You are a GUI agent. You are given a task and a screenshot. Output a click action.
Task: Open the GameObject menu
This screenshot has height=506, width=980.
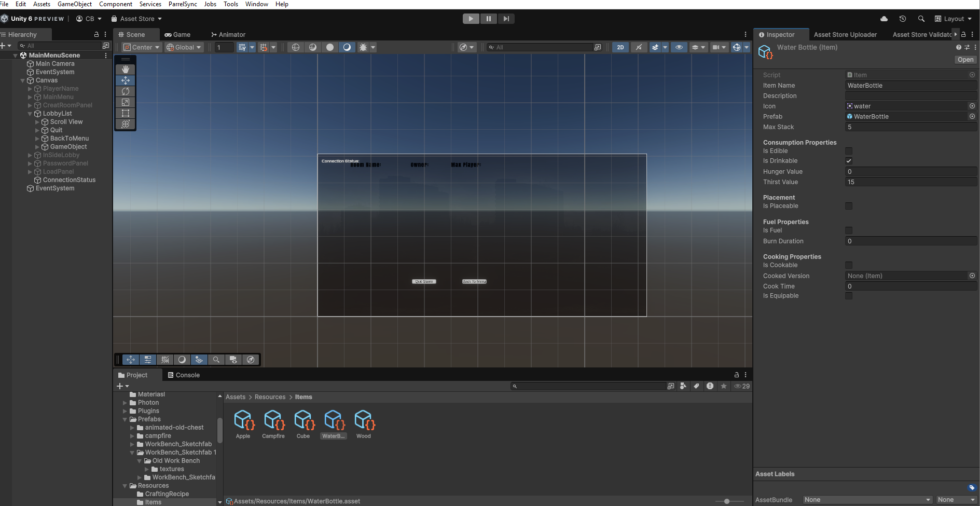tap(75, 4)
